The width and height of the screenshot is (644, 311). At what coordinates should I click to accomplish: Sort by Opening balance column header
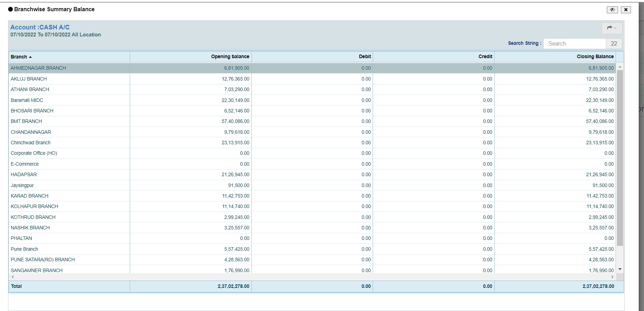coord(191,57)
